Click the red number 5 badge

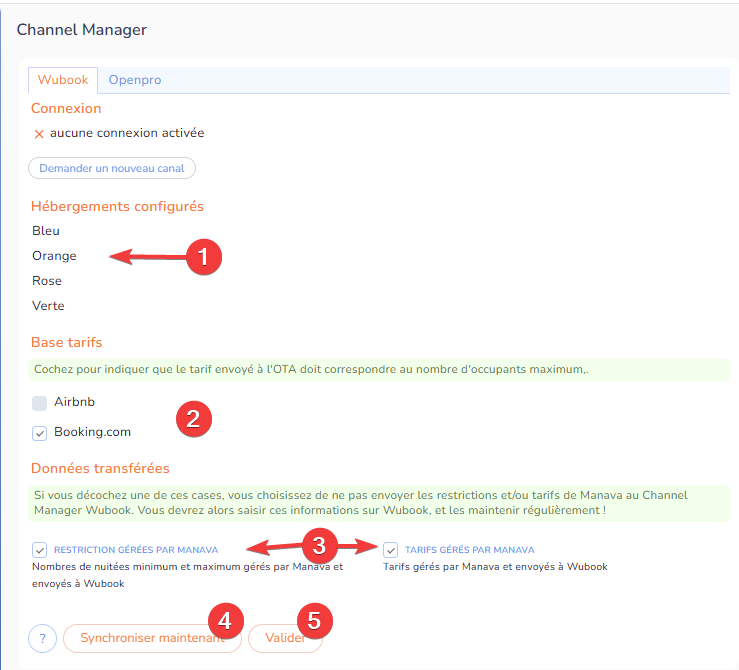click(x=314, y=620)
